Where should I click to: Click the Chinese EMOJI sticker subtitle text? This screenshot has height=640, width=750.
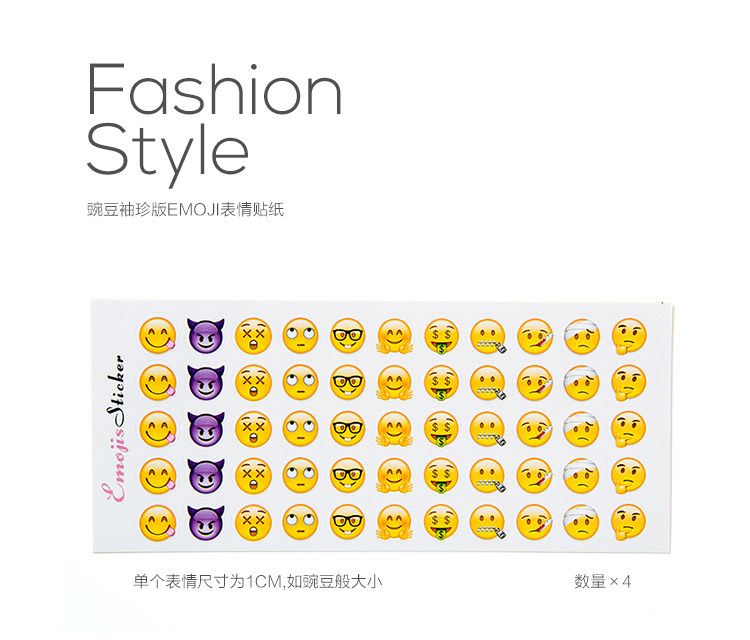186,210
